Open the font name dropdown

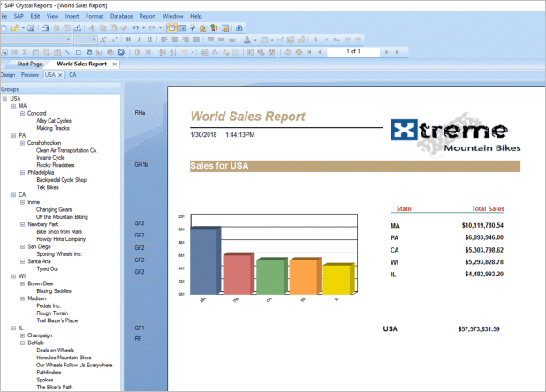69,40
